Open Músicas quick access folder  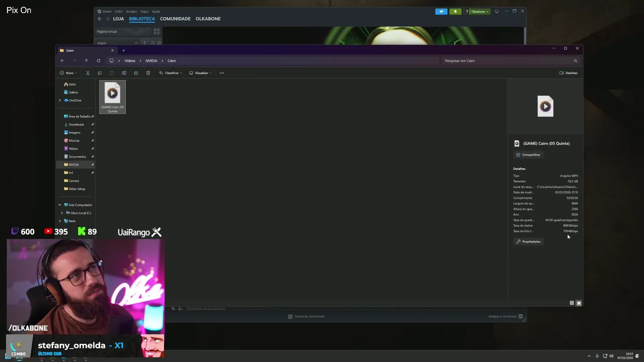tap(71, 141)
